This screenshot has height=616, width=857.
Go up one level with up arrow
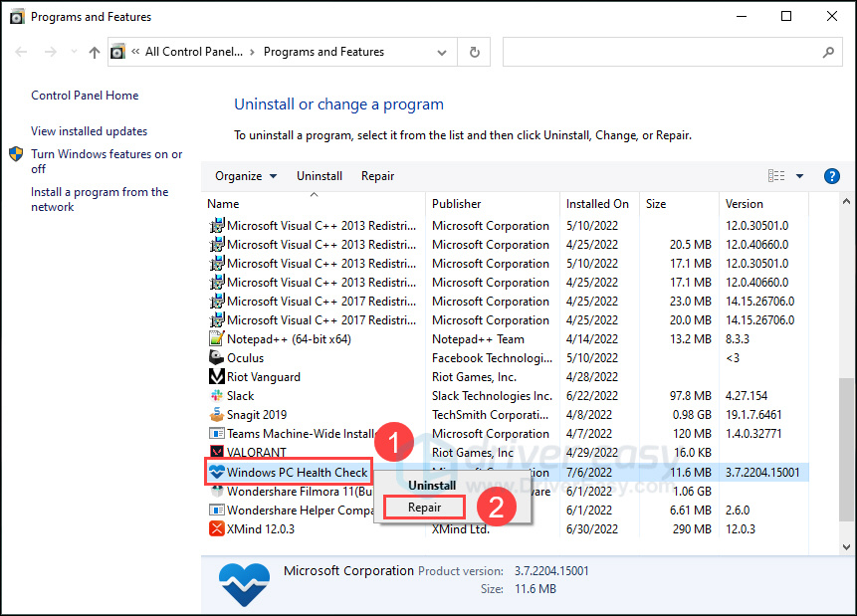[x=95, y=52]
